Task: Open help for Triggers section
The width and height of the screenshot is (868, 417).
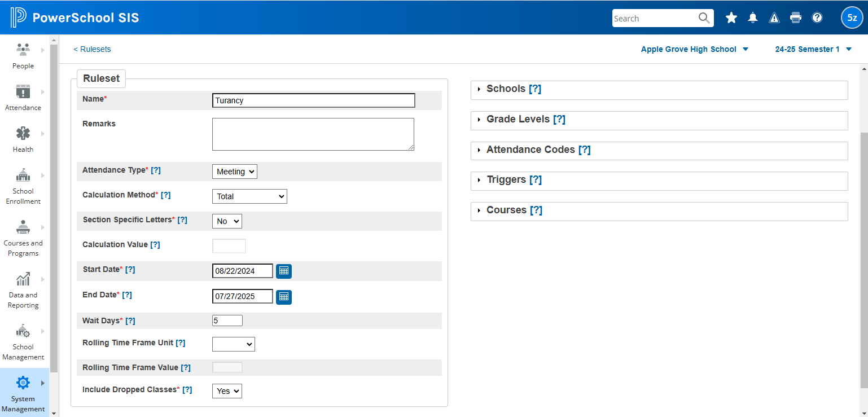Action: [x=536, y=179]
